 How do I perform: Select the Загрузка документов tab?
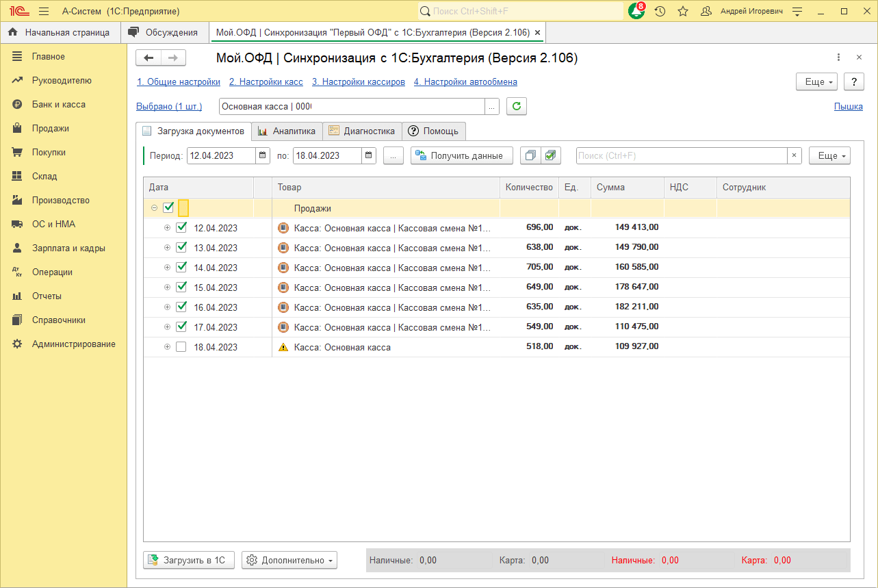(194, 131)
